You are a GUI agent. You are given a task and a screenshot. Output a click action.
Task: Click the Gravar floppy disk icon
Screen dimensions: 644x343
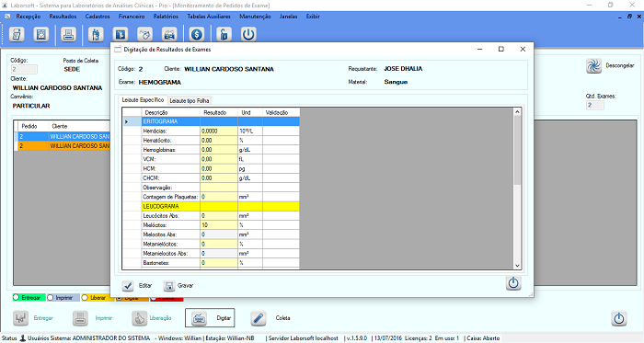[169, 286]
